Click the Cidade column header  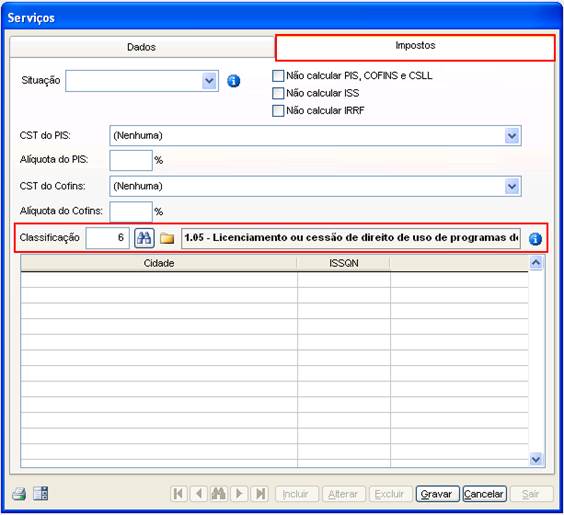[159, 263]
